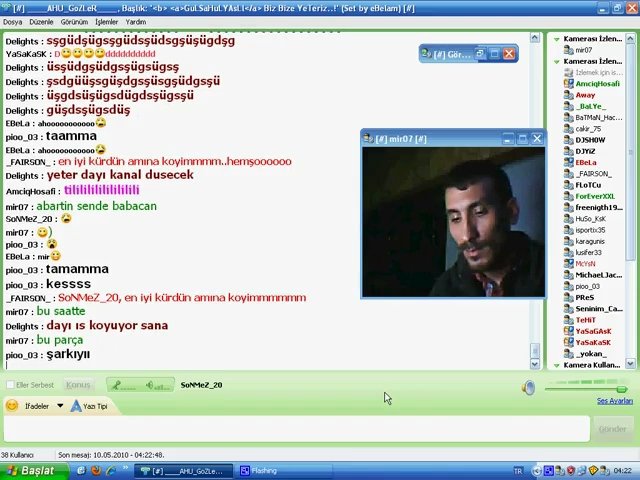Click AmciqHosafi's webcam user icon

[569, 84]
